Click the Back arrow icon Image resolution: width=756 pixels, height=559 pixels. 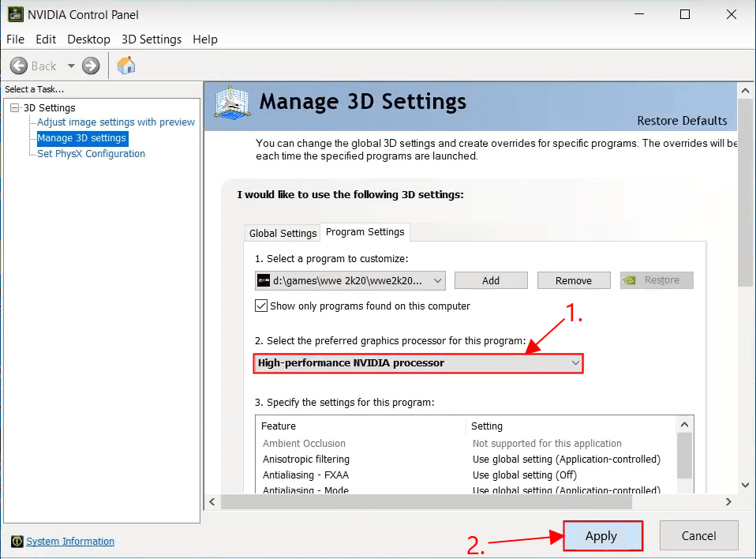point(19,66)
